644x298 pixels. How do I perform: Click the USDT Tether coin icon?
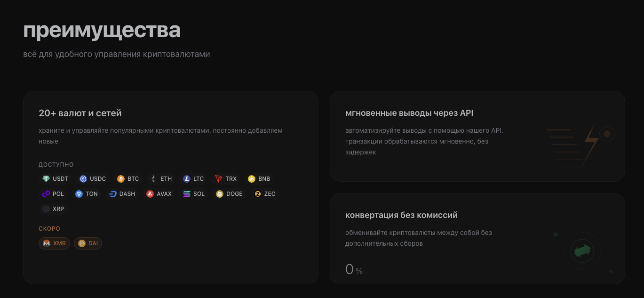coord(46,179)
